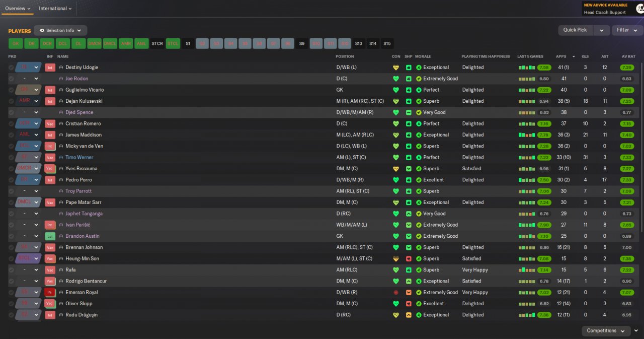Viewport: 644px width, 339px height.
Task: Toggle the picked checkmark for Joe Rodon
Action: coord(11,79)
